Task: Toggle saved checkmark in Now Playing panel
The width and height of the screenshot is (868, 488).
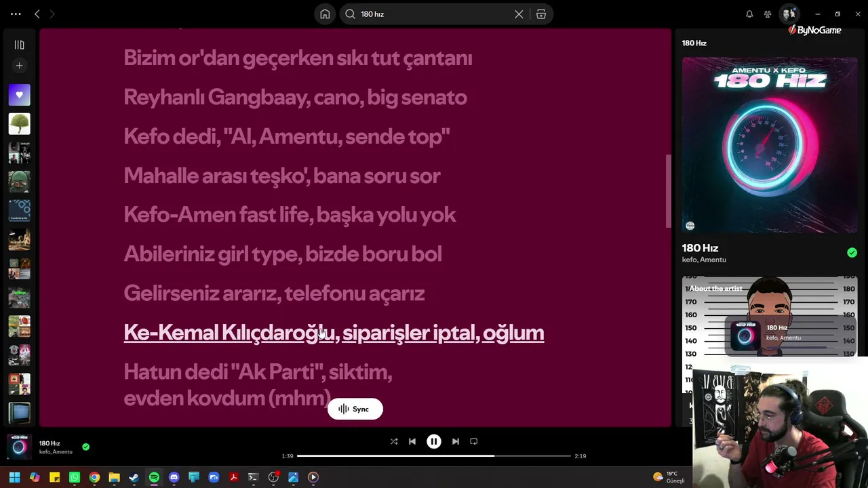Action: point(852,253)
